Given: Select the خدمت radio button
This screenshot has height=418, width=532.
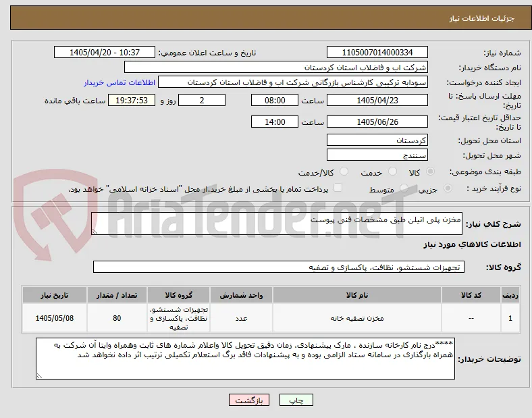Looking at the screenshot, I should point(392,172).
